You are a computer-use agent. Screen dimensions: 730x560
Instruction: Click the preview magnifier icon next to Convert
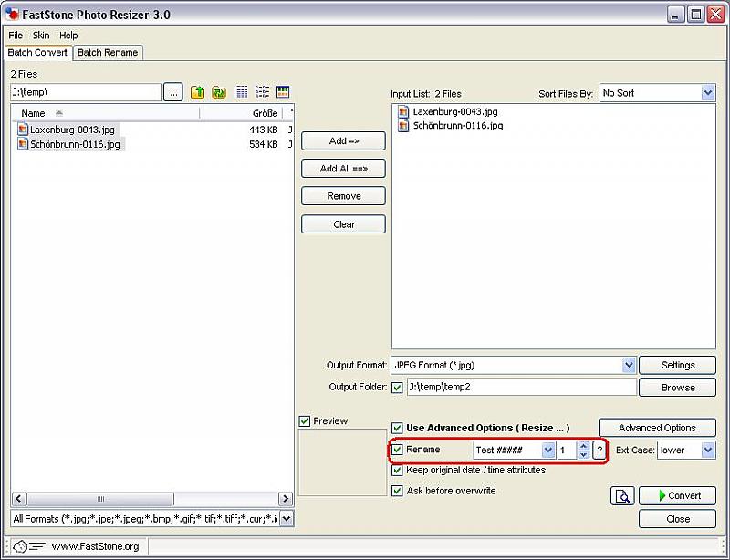622,496
